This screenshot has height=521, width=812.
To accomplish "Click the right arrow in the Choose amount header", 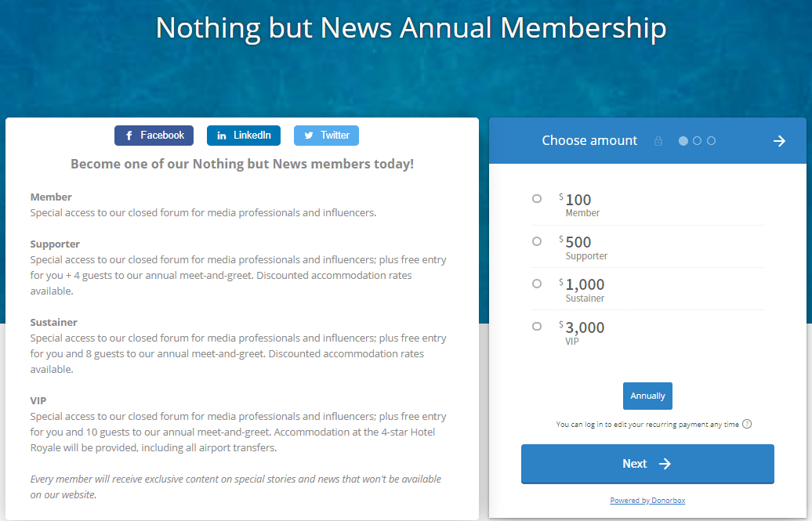I will (x=779, y=141).
